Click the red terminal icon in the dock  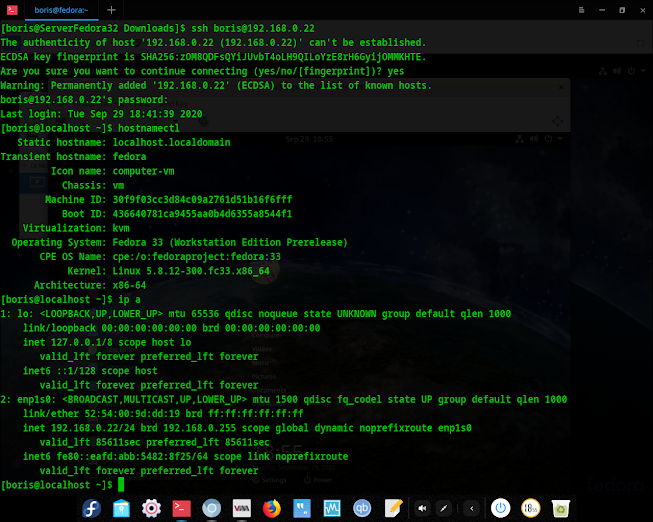point(182,508)
